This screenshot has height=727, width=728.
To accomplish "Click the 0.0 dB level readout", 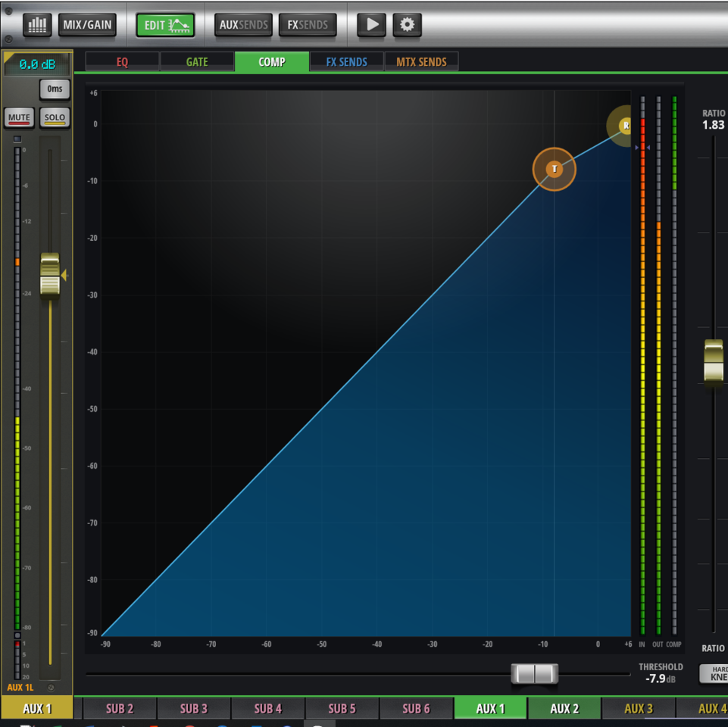I will coord(37,64).
